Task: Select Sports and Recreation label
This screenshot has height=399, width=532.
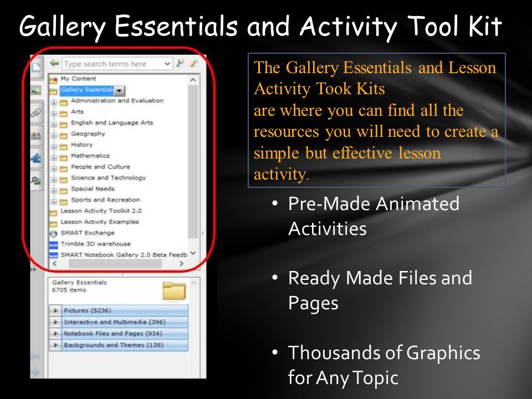Action: (105, 200)
